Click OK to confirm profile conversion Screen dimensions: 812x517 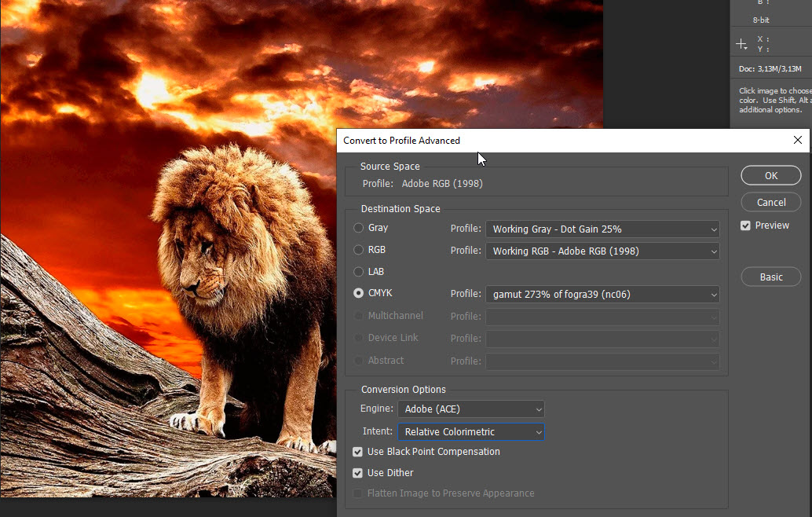point(770,176)
